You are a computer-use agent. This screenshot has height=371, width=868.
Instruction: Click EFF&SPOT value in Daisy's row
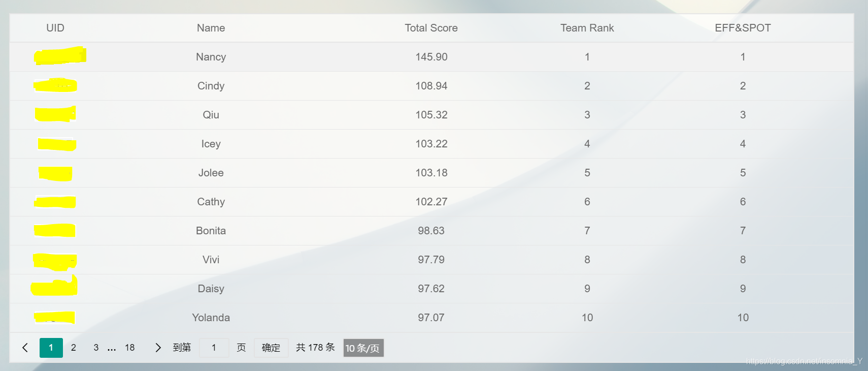coord(743,289)
